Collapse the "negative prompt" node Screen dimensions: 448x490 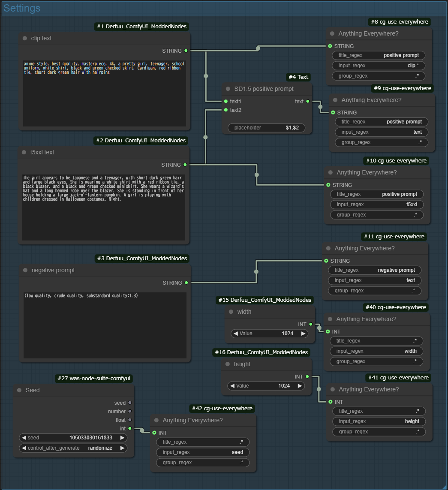[24, 270]
